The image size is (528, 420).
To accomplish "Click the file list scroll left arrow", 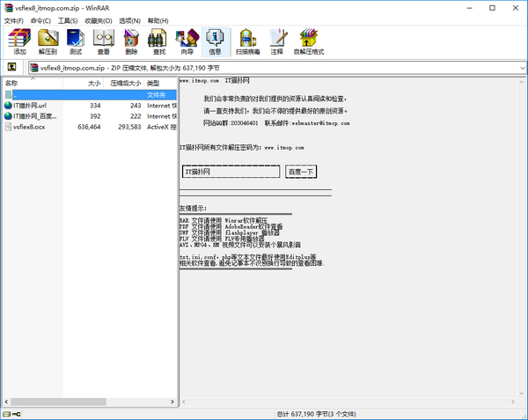I will pos(6,402).
